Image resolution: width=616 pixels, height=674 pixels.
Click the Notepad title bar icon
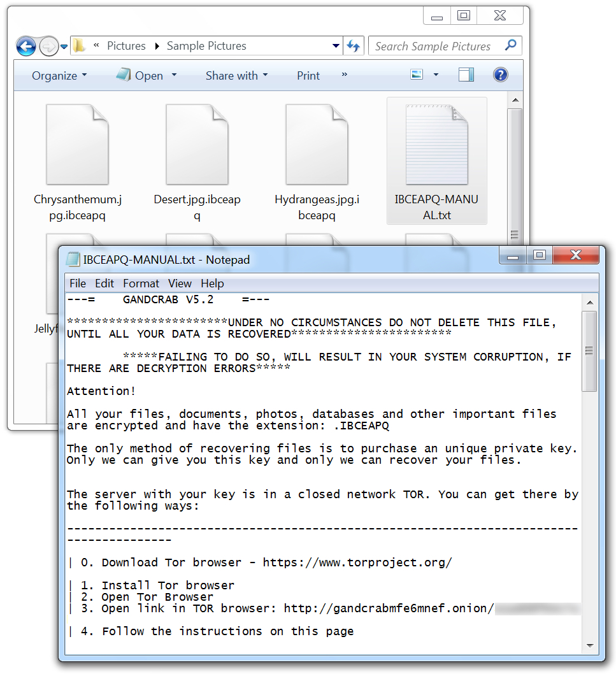point(73,260)
